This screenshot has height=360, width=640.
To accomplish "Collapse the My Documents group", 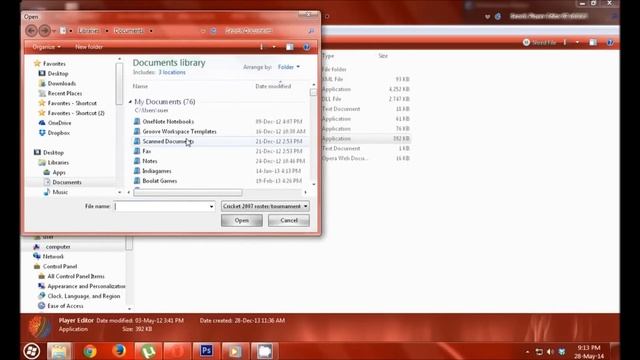I will (130, 102).
